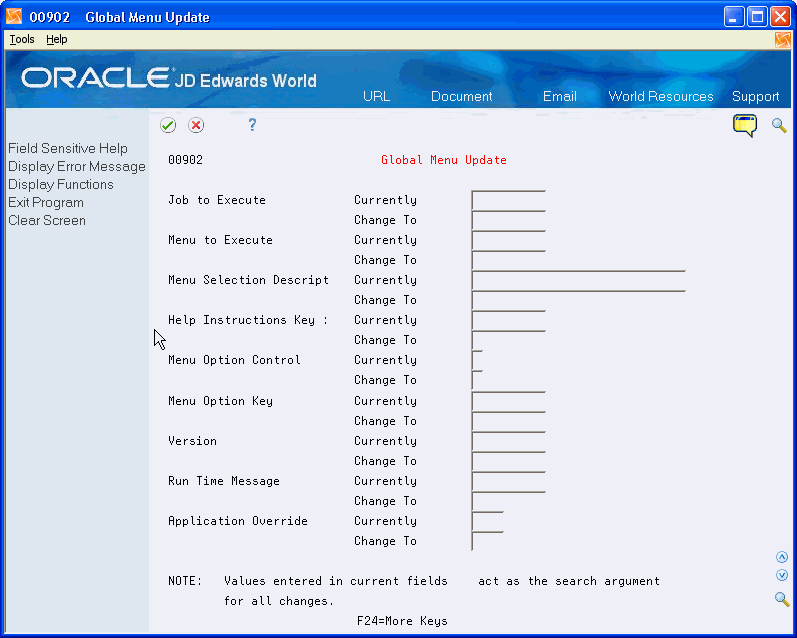
Task: Click the magnifier icon below page arrows
Action: [x=782, y=599]
